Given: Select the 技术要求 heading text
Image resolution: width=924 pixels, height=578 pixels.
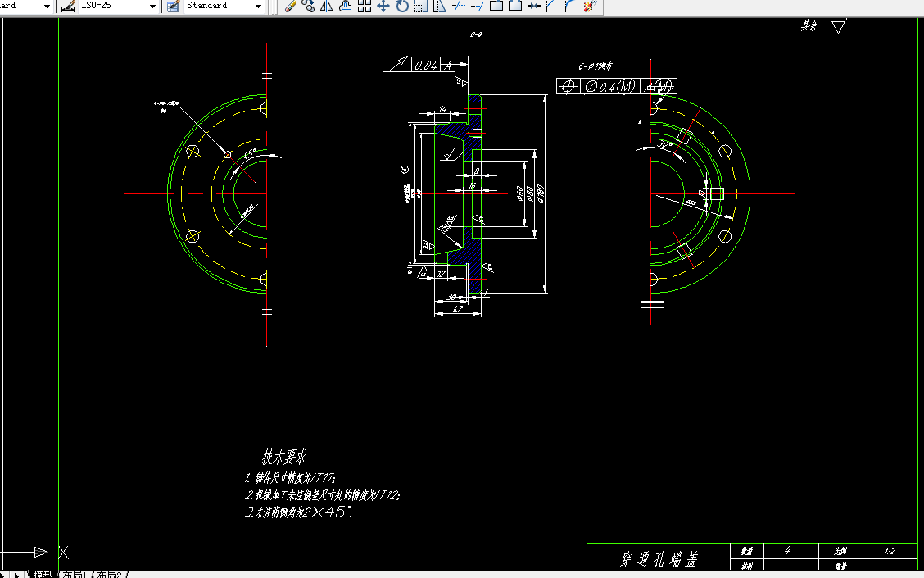Looking at the screenshot, I should point(284,457).
